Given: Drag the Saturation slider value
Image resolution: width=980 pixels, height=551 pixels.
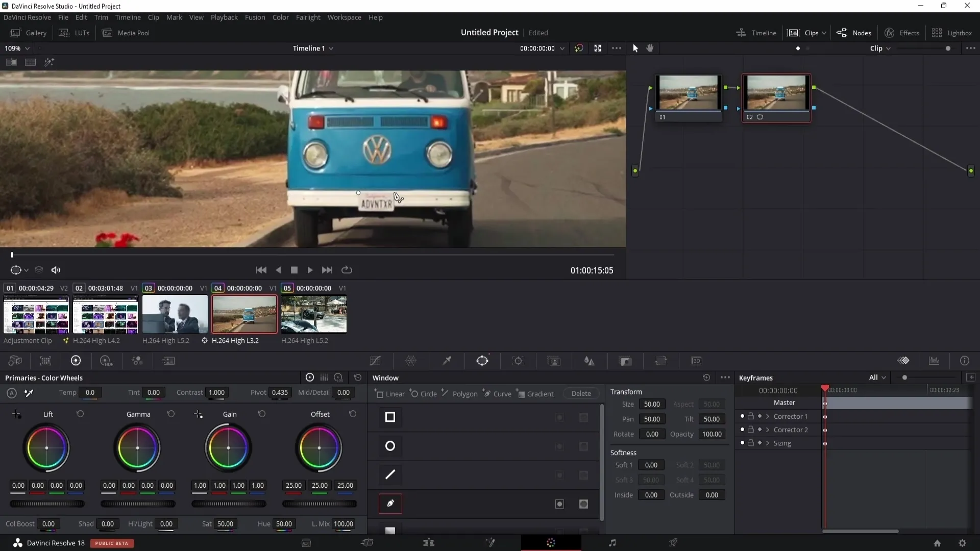Looking at the screenshot, I should (225, 524).
